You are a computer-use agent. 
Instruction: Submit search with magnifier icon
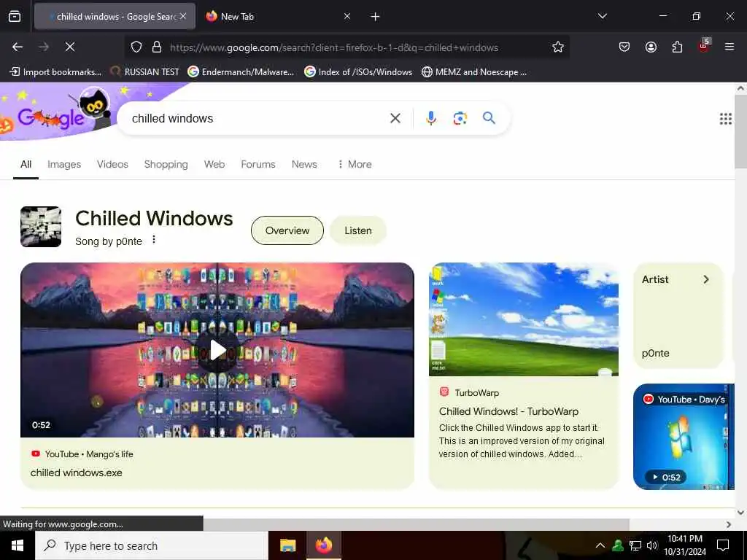pos(489,117)
